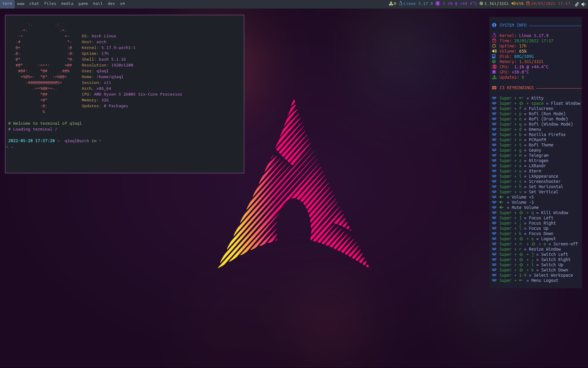The height and width of the screenshot is (368, 588).
Task: Click the Disk drive icon in conky
Action: pos(494,56)
